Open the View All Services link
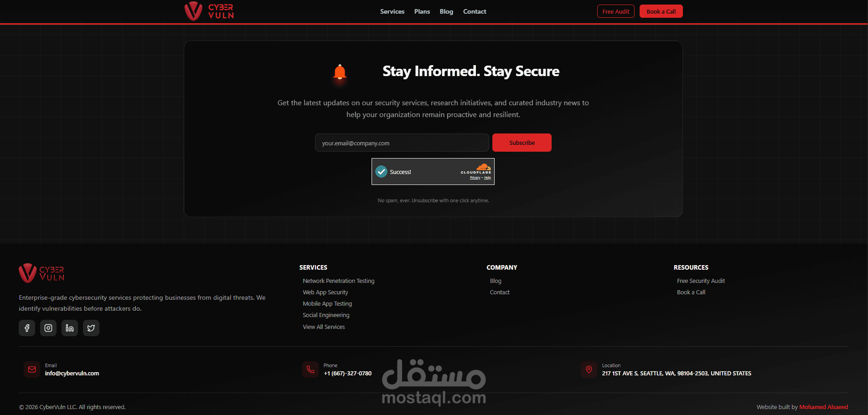The height and width of the screenshot is (415, 868). [x=324, y=327]
